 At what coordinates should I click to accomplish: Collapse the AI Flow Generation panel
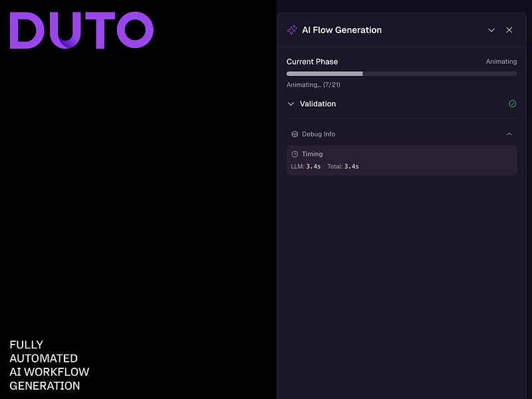[x=491, y=30]
